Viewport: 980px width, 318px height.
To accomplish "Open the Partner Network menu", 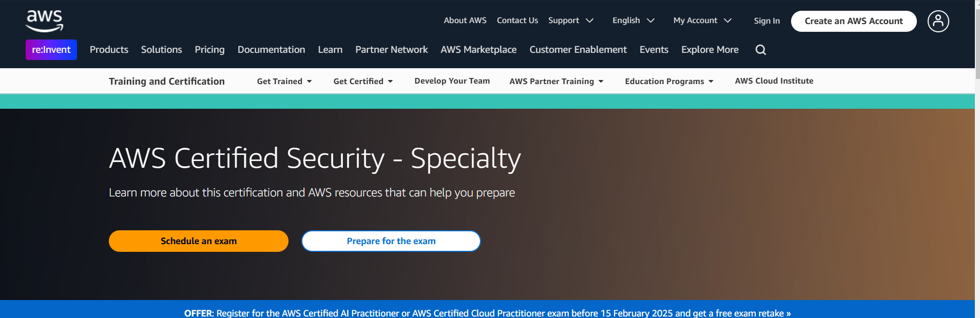I will pos(391,50).
